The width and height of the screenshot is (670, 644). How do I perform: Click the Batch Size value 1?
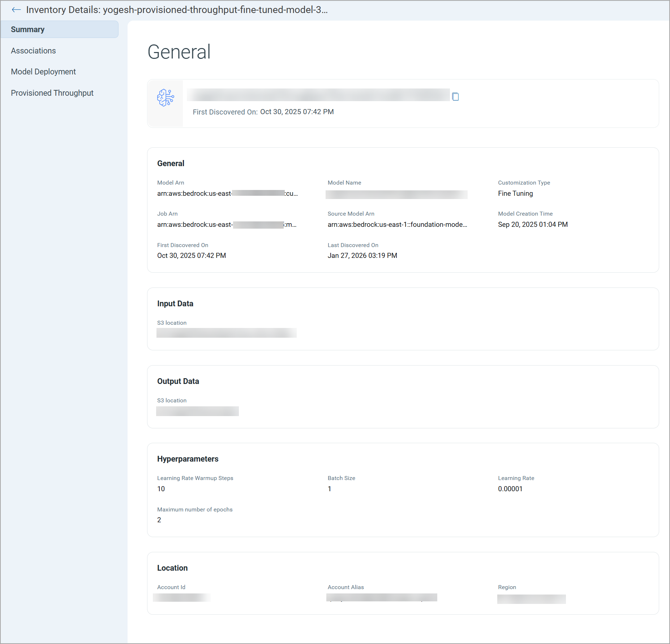(x=330, y=489)
